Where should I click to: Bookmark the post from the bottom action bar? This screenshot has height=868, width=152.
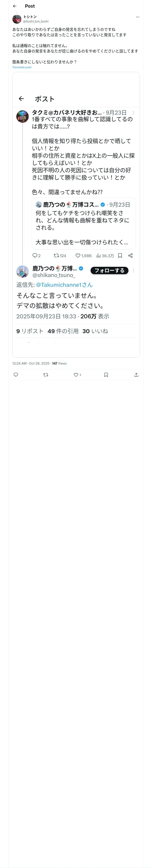[106, 375]
